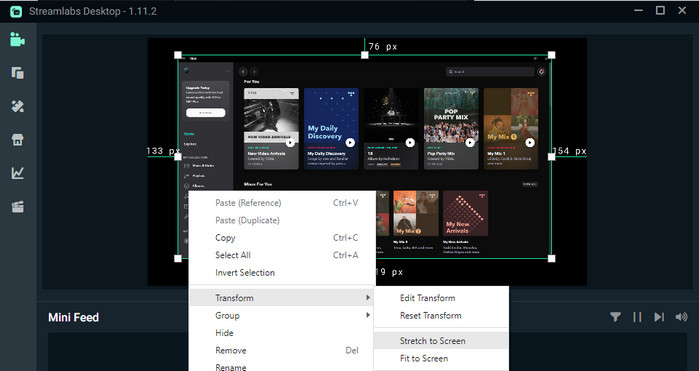
Task: Choose Rename in the context menu
Action: coord(282,367)
